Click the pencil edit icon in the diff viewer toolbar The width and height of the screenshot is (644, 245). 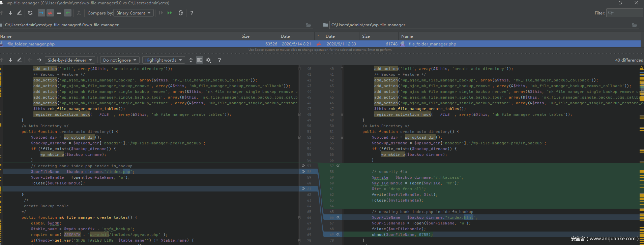click(x=19, y=60)
